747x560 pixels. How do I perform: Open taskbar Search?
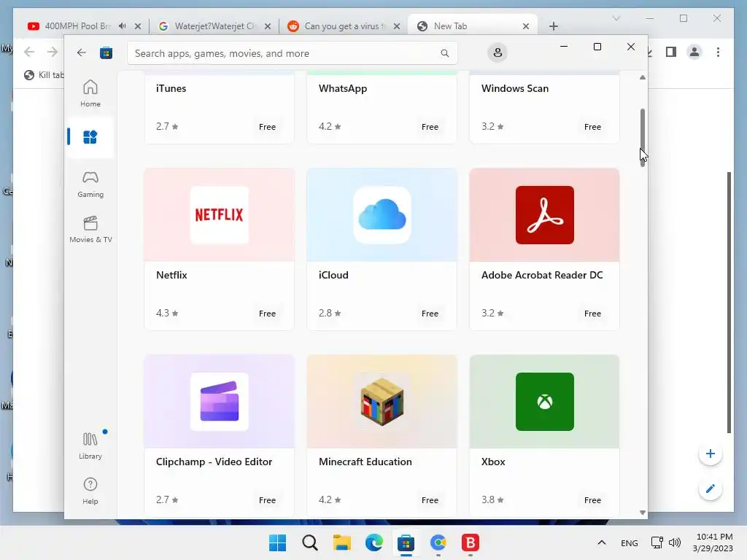tap(309, 542)
